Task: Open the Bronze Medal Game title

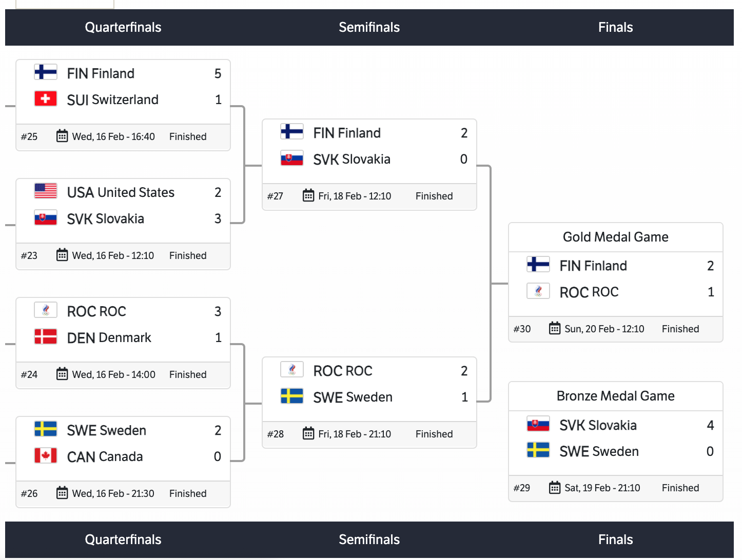Action: point(615,396)
